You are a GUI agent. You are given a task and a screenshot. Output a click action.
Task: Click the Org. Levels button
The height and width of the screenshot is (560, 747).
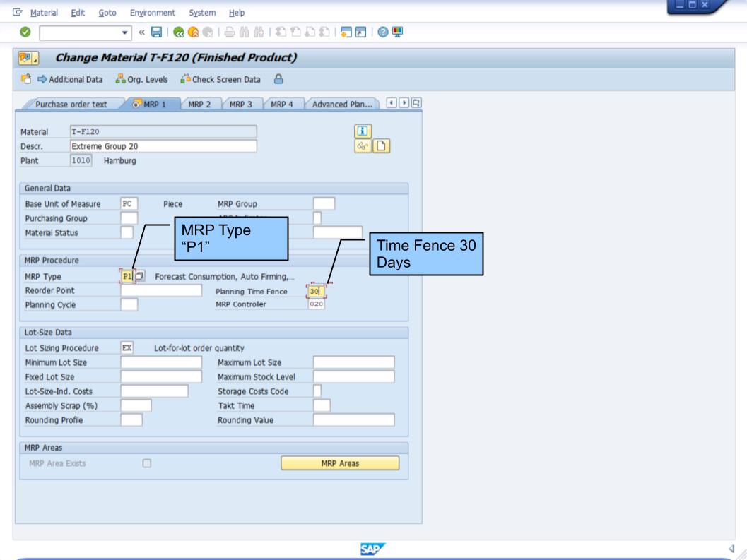point(141,80)
